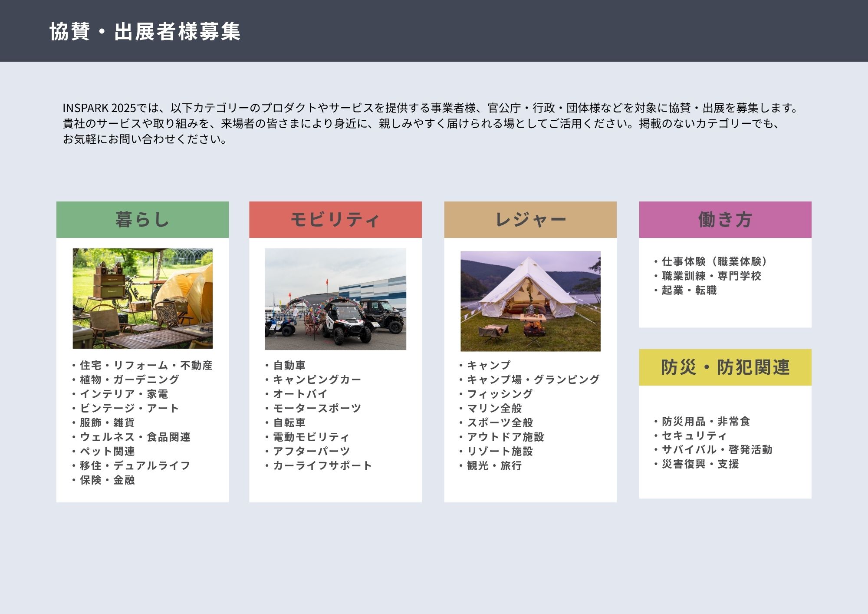Select the 防災・防犯関連 category header
Screen dimensions: 868x614
pyautogui.click(x=725, y=367)
